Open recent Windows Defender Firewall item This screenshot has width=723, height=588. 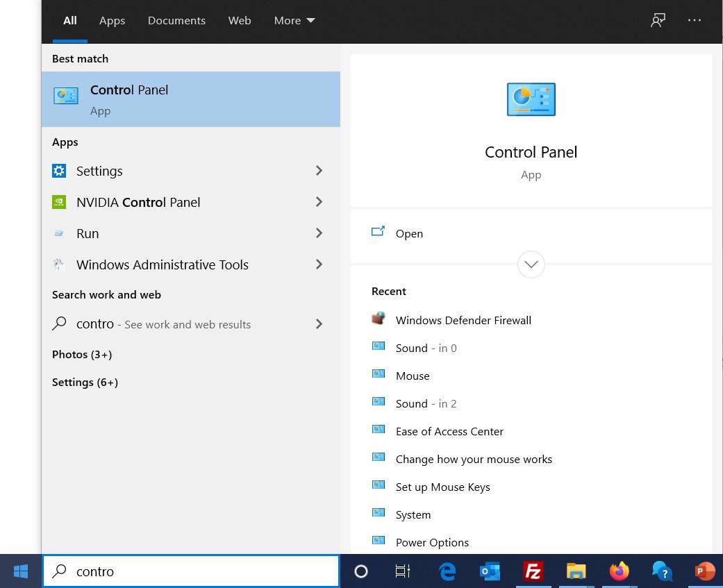click(463, 320)
